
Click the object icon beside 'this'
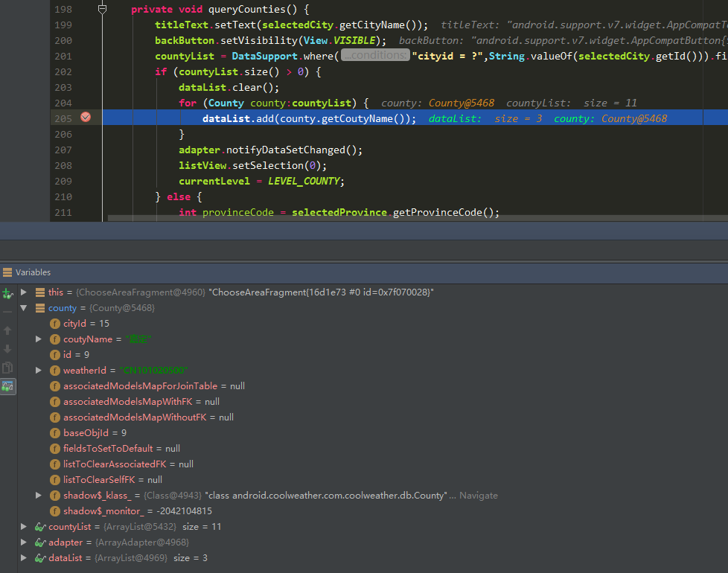coord(40,292)
